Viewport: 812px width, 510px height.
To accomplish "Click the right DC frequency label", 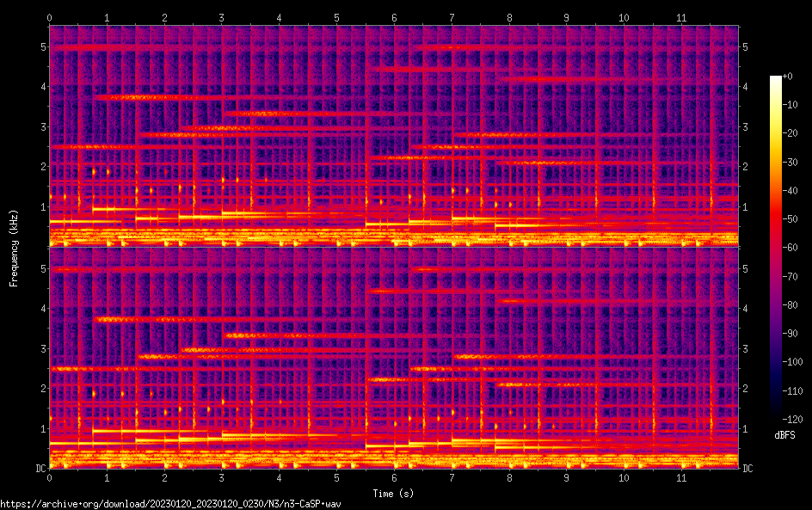I will coord(748,469).
